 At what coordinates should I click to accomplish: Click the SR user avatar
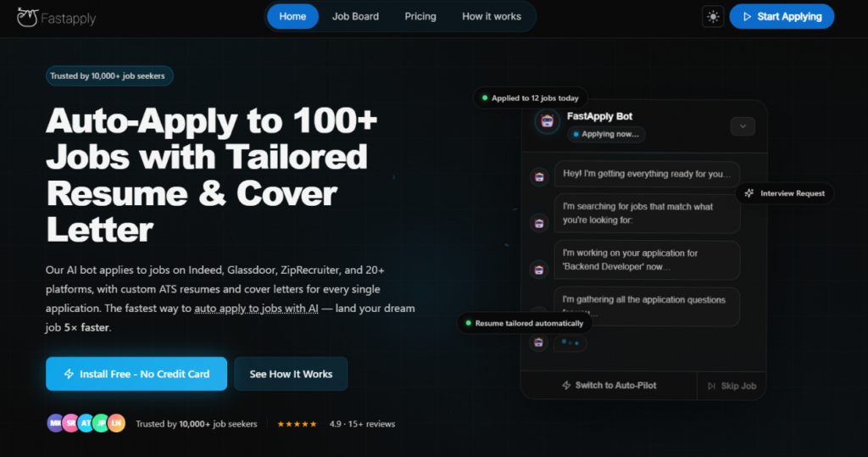(70, 424)
